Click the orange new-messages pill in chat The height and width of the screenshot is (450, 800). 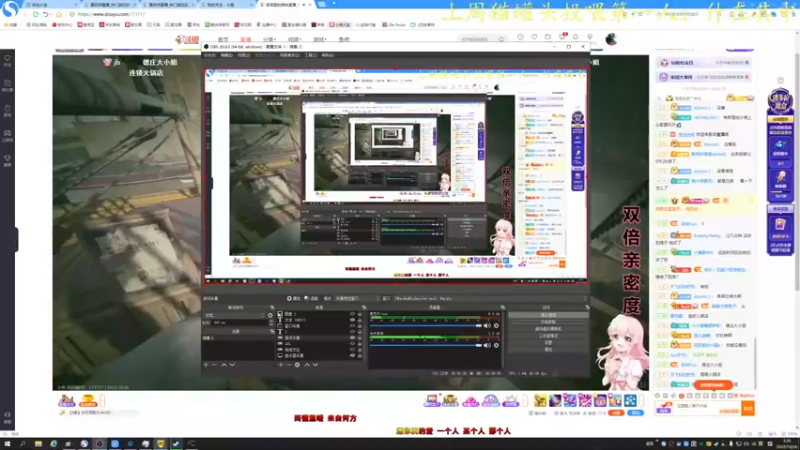[713, 385]
